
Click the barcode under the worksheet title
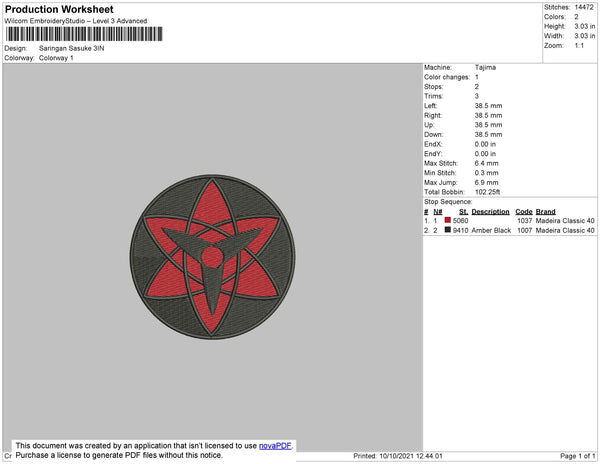click(x=84, y=34)
